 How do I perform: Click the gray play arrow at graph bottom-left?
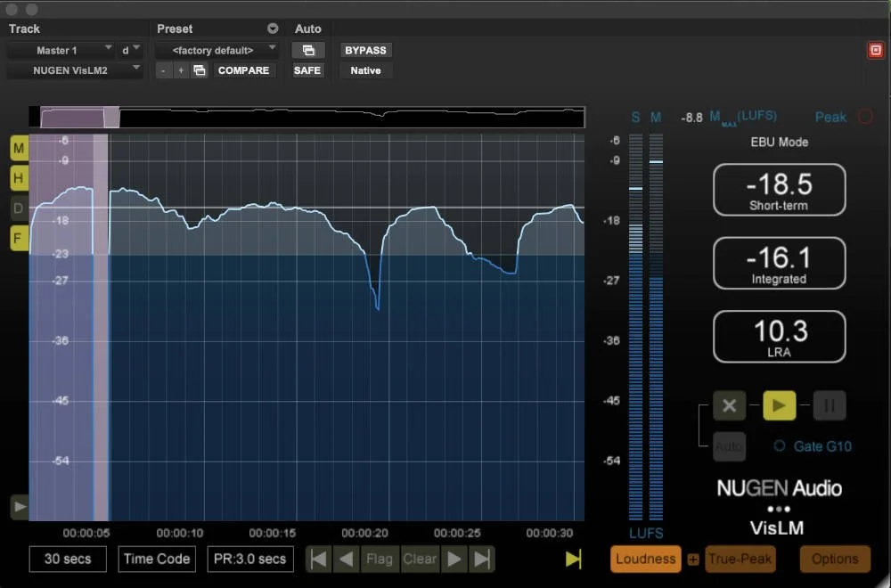tap(20, 506)
